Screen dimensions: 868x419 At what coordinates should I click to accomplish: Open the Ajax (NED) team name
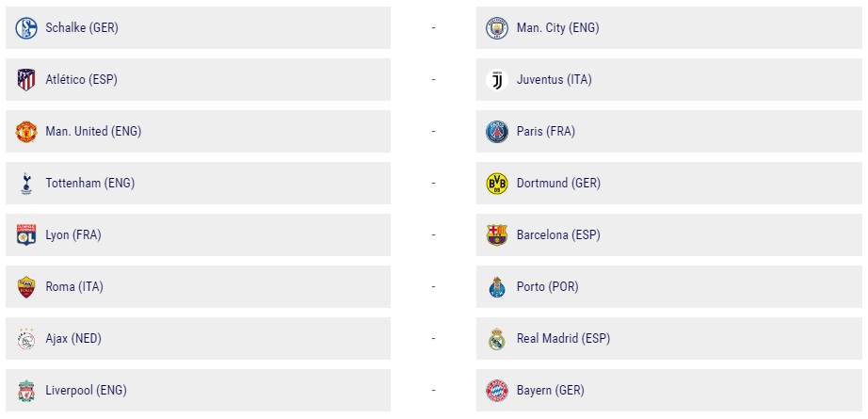point(77,339)
